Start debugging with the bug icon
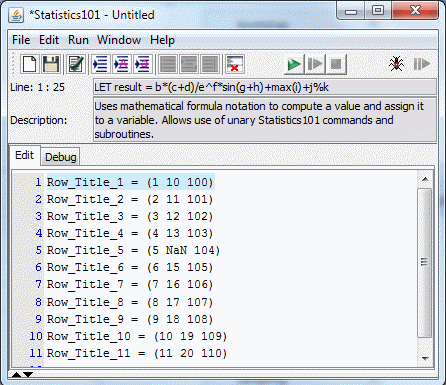This screenshot has height=385, width=446. pos(396,63)
